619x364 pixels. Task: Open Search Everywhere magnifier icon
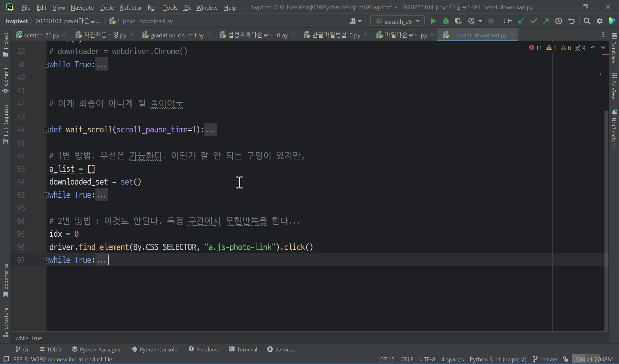coord(587,21)
